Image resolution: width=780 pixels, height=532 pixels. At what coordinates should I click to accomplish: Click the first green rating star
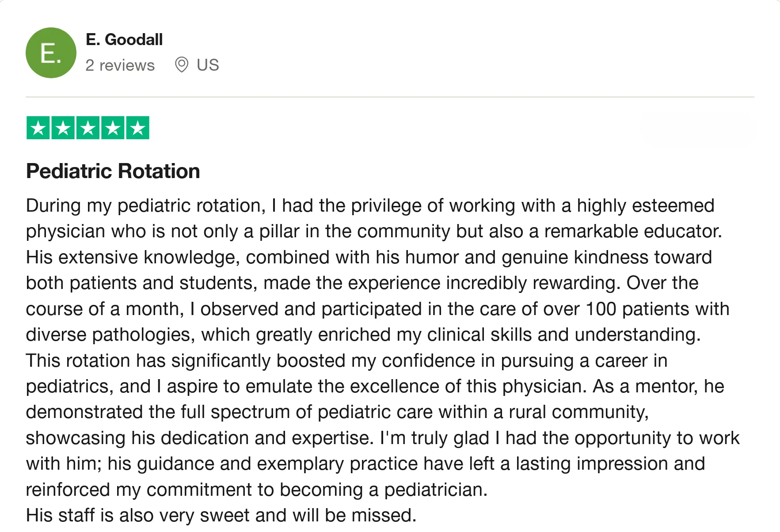pos(38,128)
